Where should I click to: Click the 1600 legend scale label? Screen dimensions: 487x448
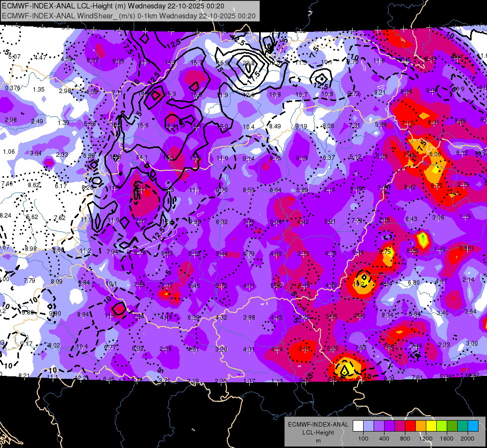point(447,439)
